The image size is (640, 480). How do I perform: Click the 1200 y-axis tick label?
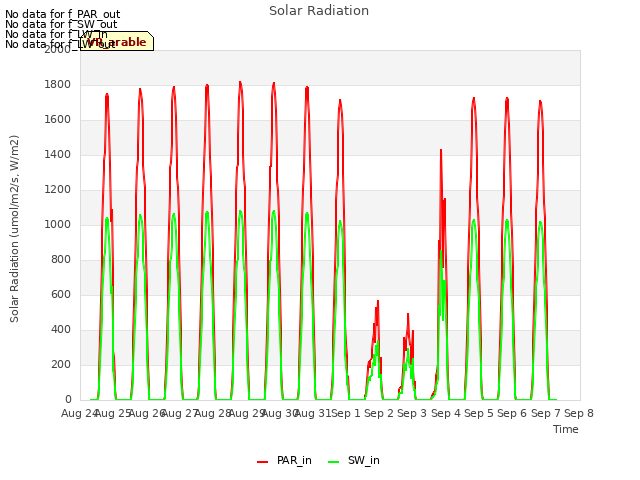[58, 190]
